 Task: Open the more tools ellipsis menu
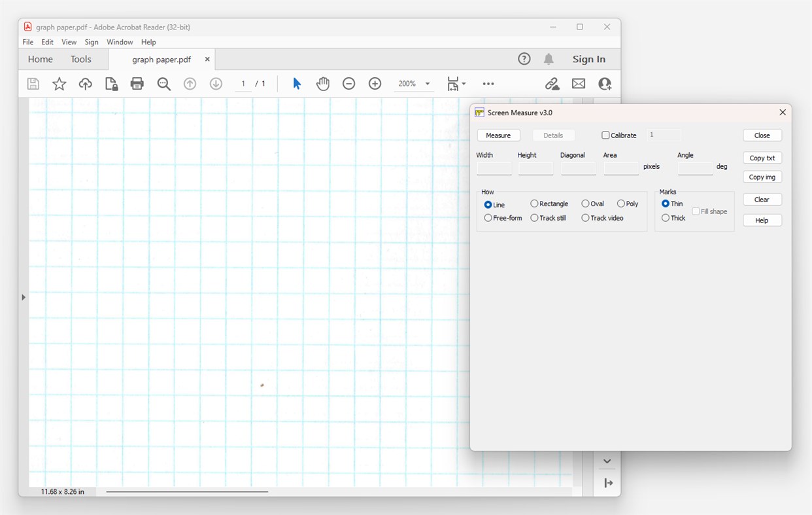488,83
